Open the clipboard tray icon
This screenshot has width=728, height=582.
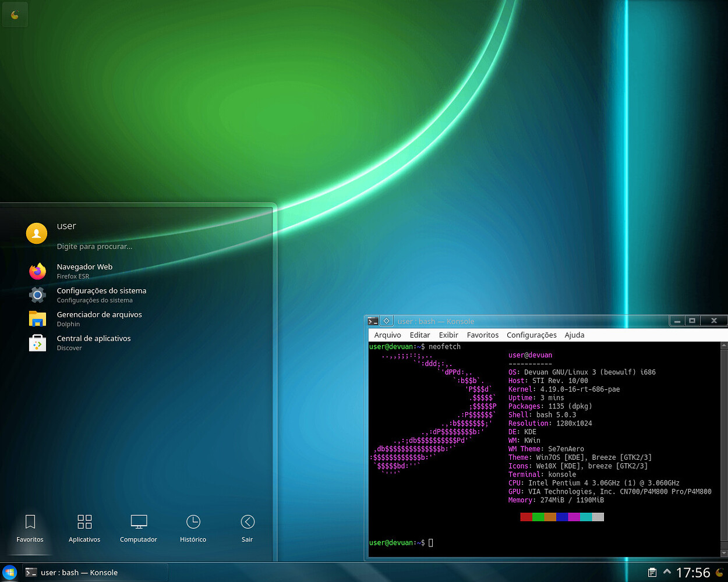click(x=652, y=573)
